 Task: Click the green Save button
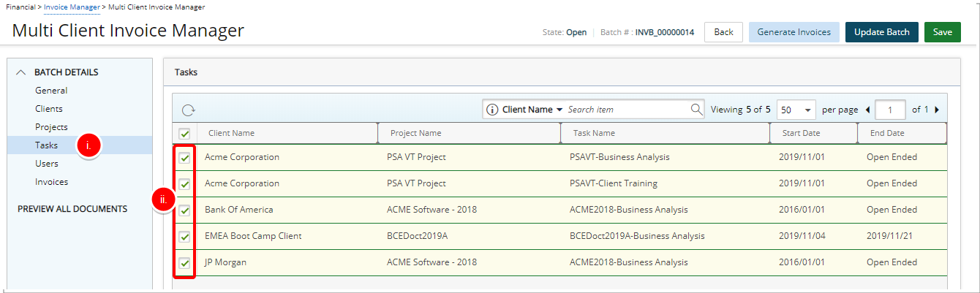[x=942, y=32]
